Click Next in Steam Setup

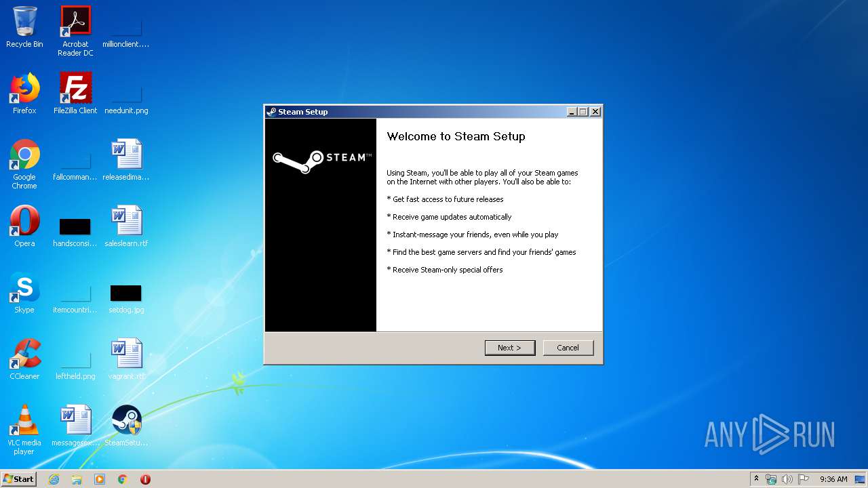click(x=510, y=348)
